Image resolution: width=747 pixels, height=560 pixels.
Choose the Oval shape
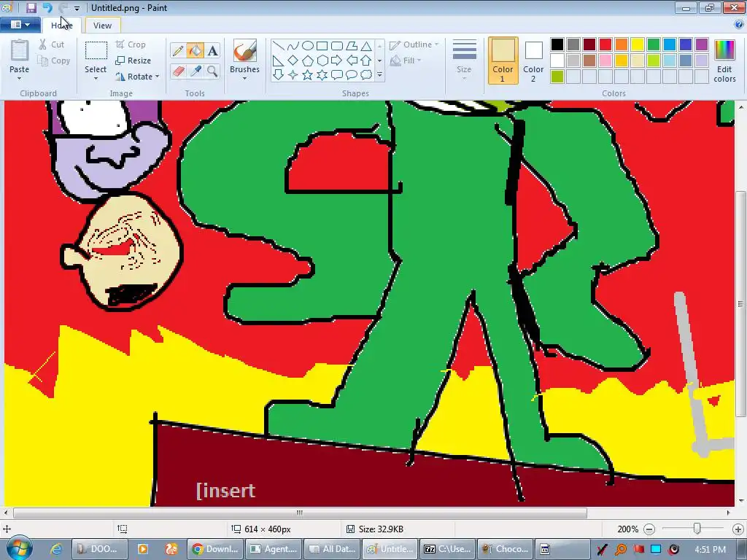pyautogui.click(x=308, y=46)
